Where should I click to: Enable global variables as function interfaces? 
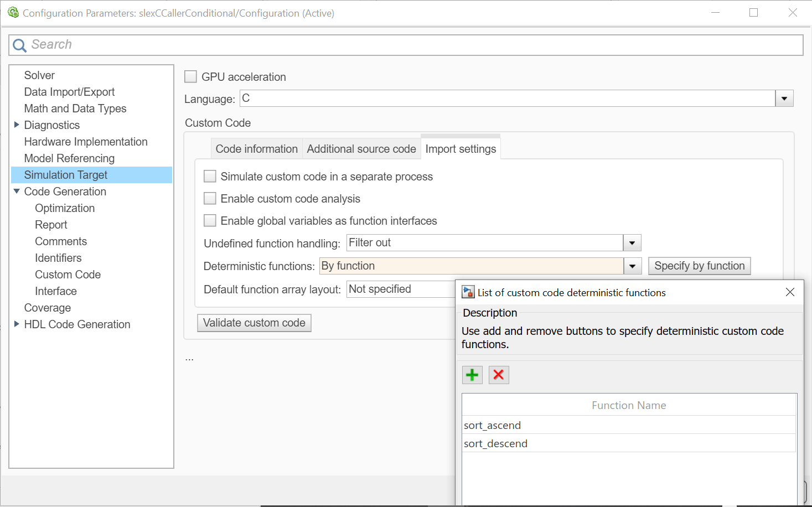(210, 221)
